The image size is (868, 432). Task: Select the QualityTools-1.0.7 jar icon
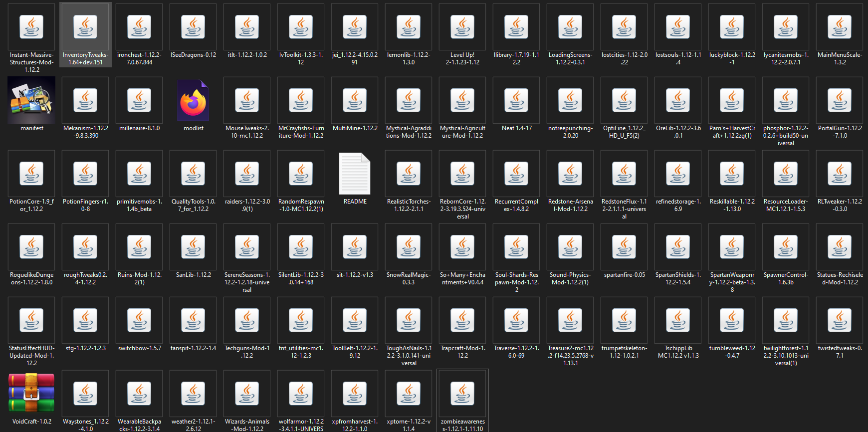(193, 174)
